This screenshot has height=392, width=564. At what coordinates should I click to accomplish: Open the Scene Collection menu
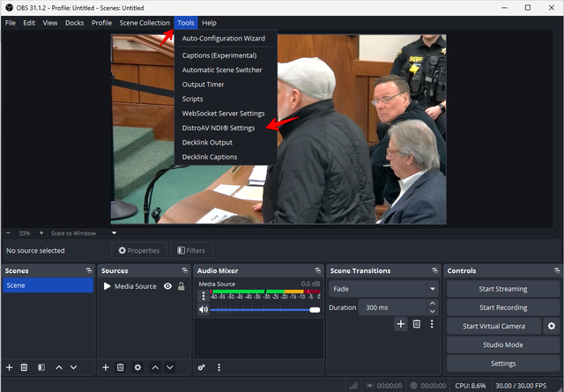(145, 23)
